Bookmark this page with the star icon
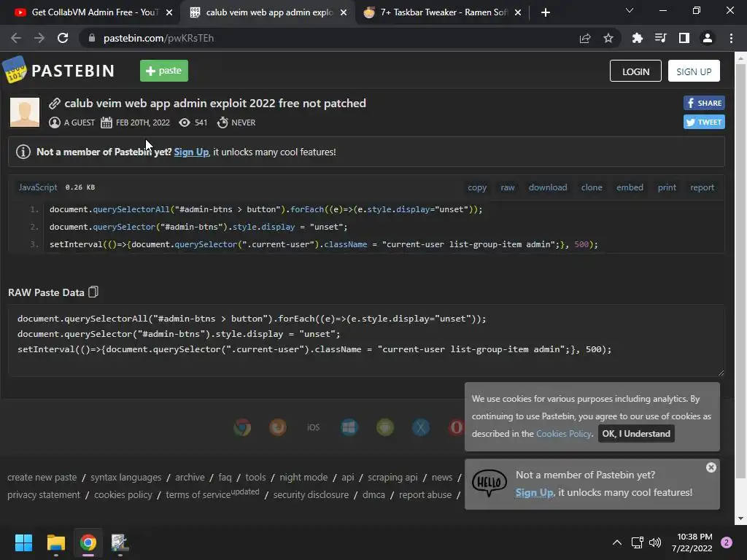Viewport: 747px width, 560px height. [x=608, y=38]
